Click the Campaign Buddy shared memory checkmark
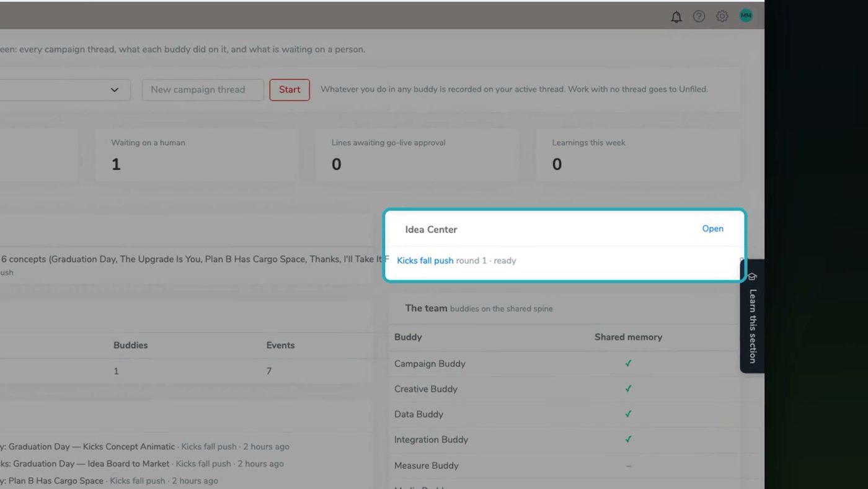 (x=628, y=364)
